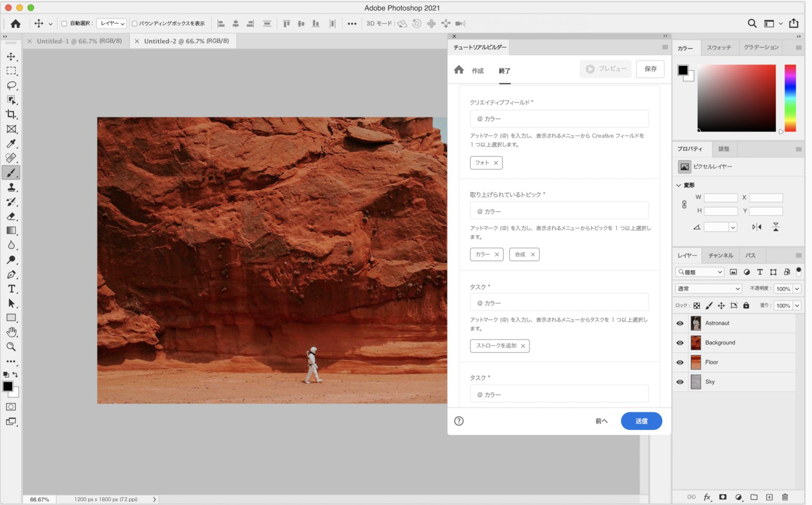Select the Zoom tool in toolbar
The height and width of the screenshot is (505, 812).
[11, 347]
